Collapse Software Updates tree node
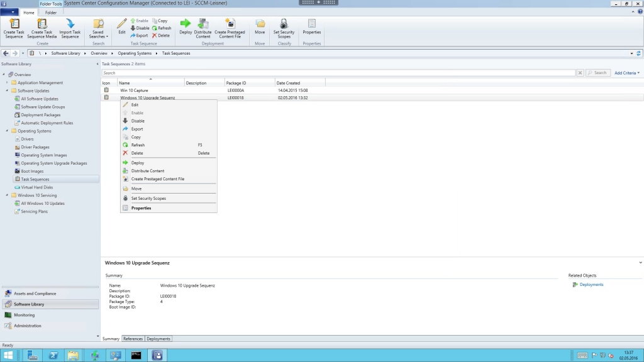Viewport: 644px width, 362px height. tap(7, 90)
